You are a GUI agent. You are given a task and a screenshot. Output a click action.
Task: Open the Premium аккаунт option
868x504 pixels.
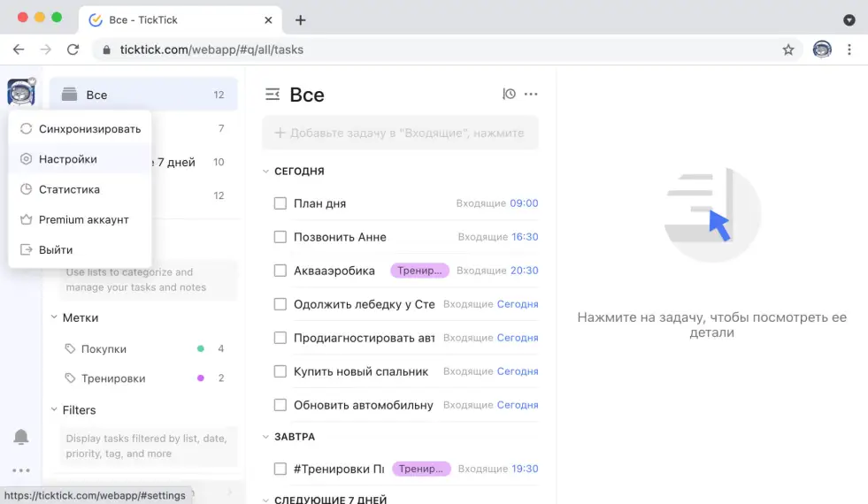pos(83,219)
